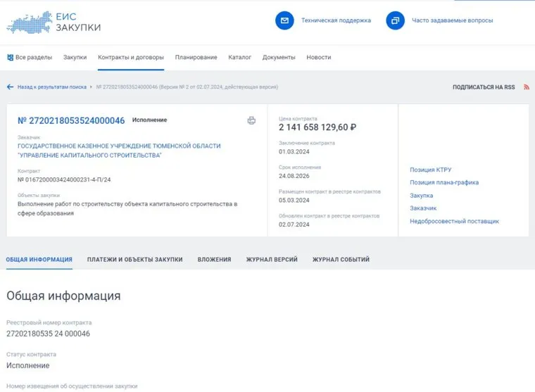
Task: Open the Все разделы grid menu
Action: click(x=30, y=57)
